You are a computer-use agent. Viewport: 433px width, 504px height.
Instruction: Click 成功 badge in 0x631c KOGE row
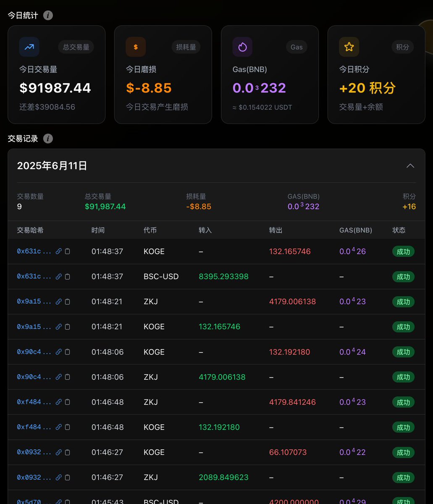pos(403,251)
